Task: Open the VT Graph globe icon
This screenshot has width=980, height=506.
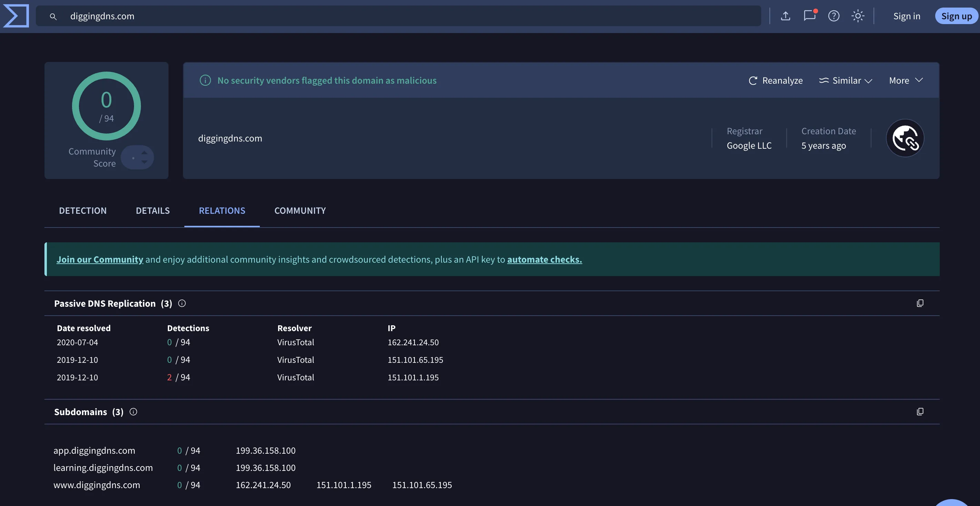Action: (905, 138)
